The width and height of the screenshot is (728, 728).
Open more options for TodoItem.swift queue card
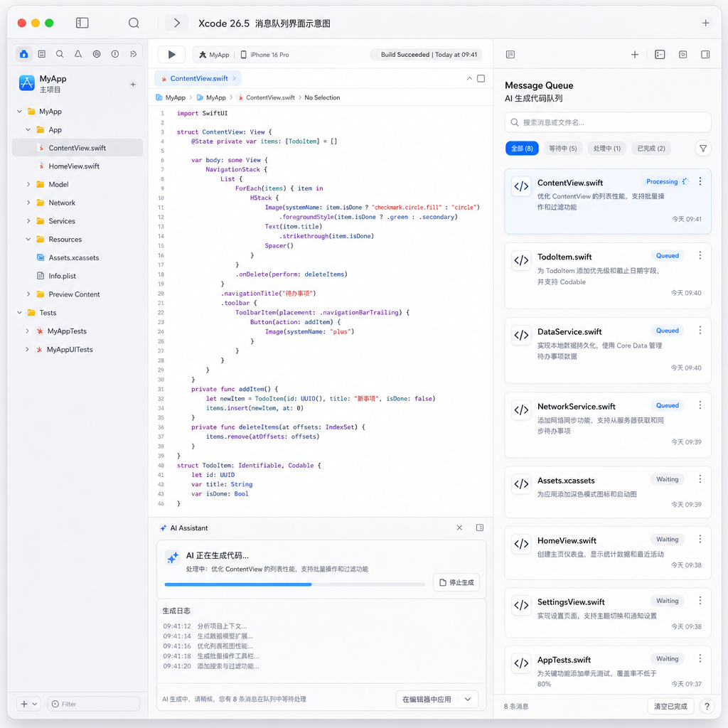tap(700, 255)
